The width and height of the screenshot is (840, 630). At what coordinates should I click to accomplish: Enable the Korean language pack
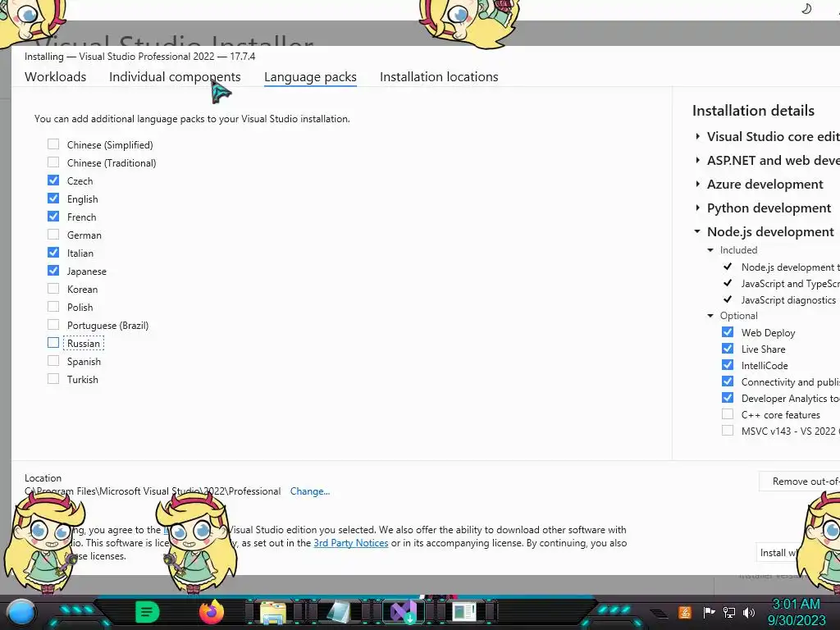click(53, 289)
